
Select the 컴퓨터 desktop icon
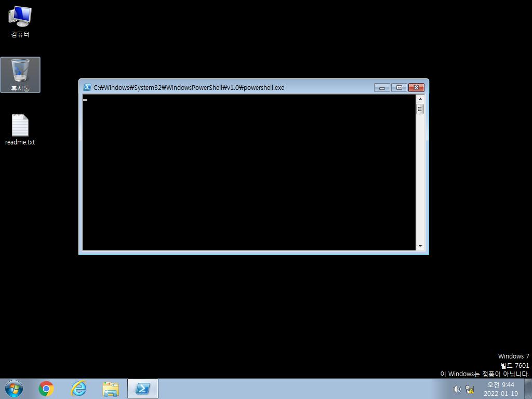click(x=20, y=21)
